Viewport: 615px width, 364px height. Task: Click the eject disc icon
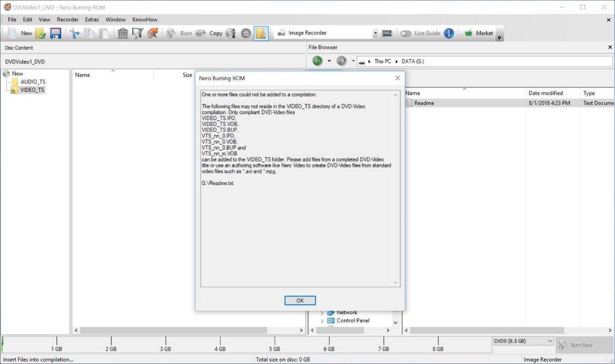[x=246, y=34]
